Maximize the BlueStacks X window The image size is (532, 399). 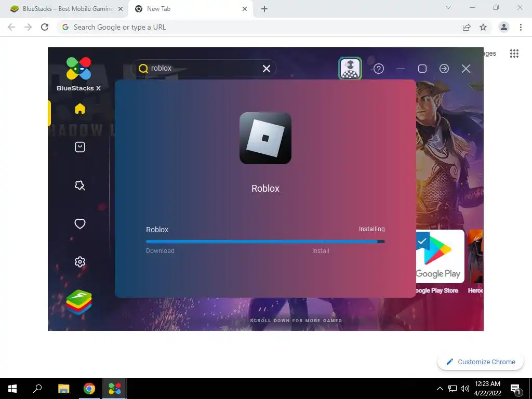coord(422,69)
